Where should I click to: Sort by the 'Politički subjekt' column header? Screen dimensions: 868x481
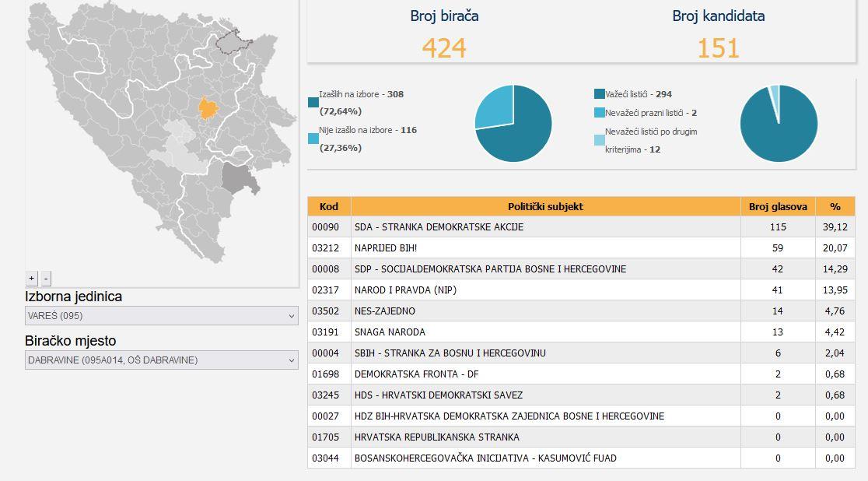(546, 207)
